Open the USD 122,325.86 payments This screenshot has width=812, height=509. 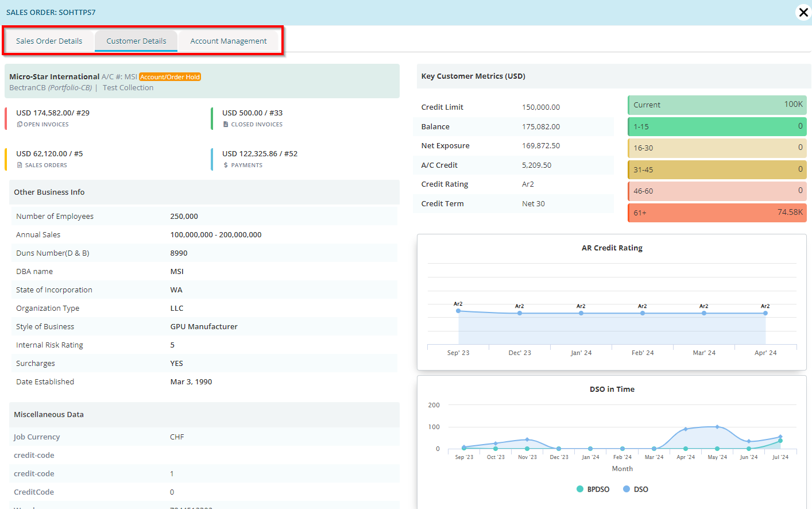(260, 153)
